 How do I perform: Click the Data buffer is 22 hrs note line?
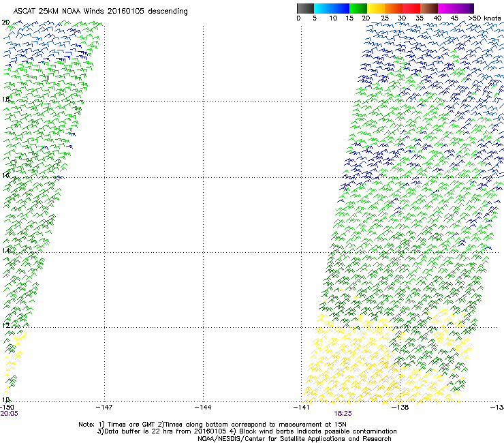coord(247,431)
